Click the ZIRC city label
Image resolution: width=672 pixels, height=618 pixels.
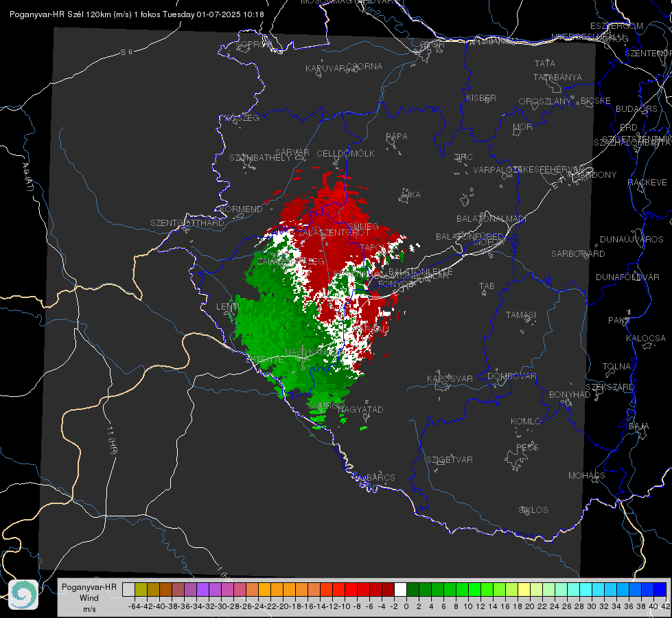pyautogui.click(x=463, y=157)
